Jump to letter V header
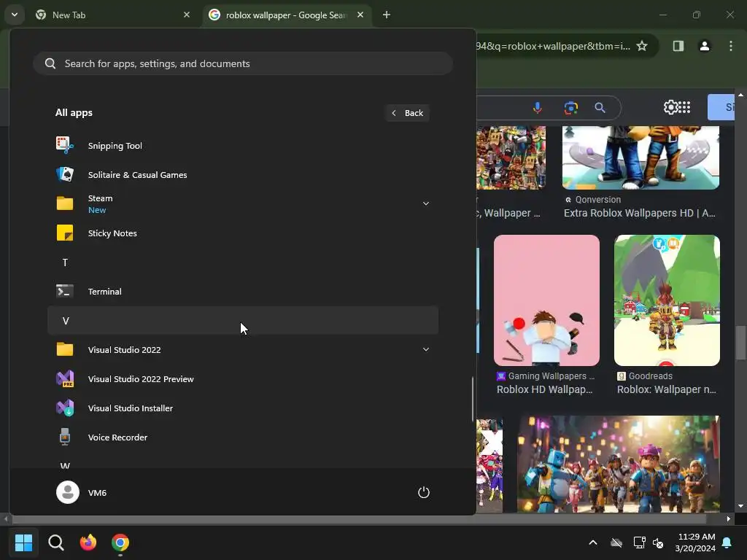The image size is (747, 560). pos(242,321)
